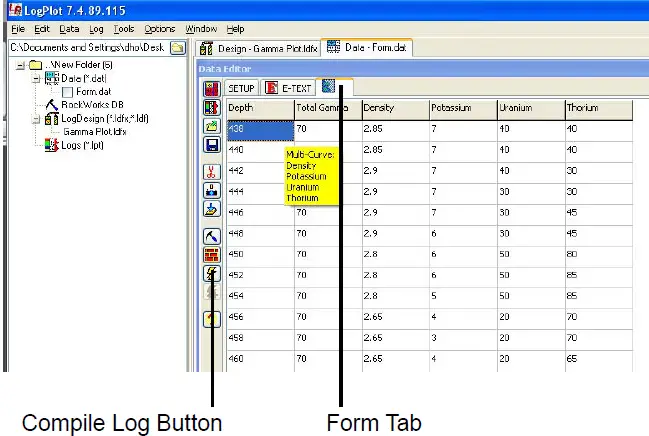The height and width of the screenshot is (436, 649).
Task: Open the File menu
Action: [18, 29]
